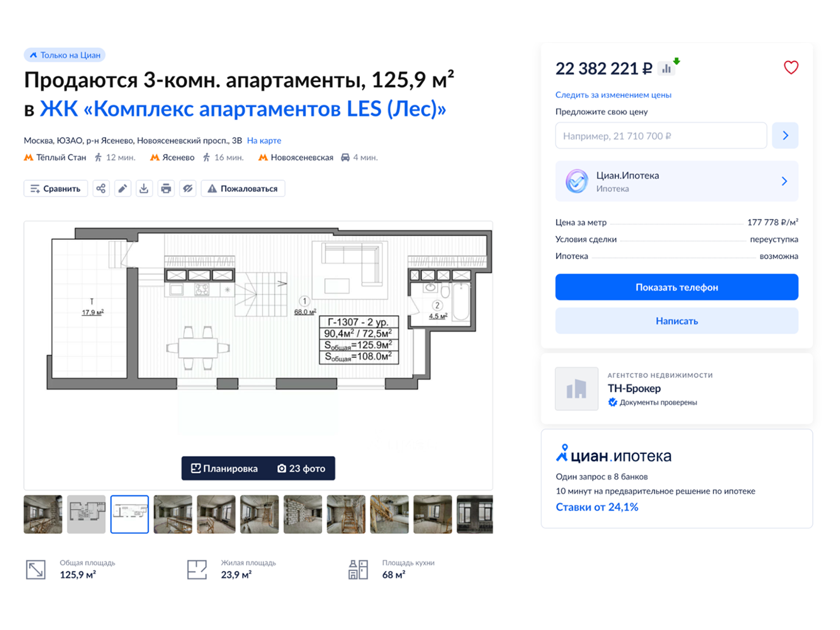The width and height of the screenshot is (840, 630).
Task: Click the print icon
Action: click(x=166, y=188)
